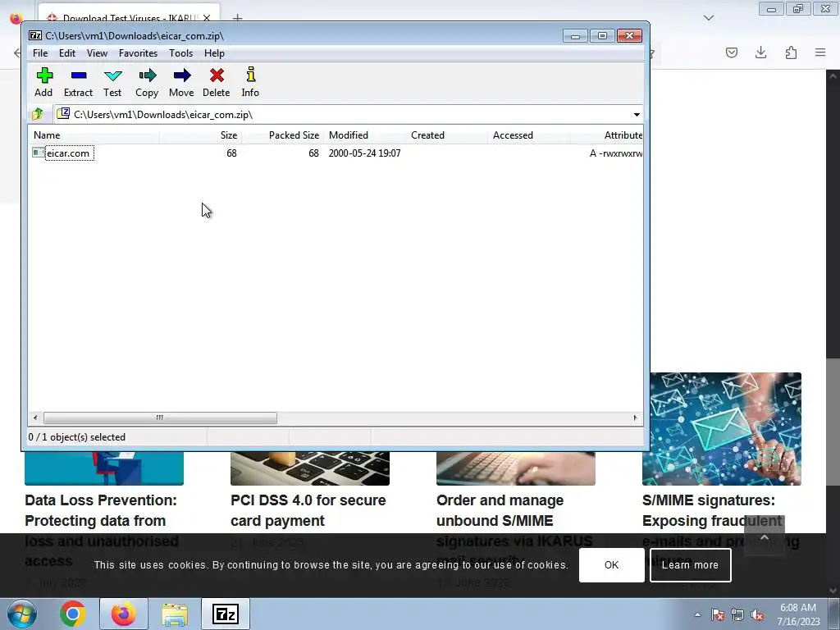840x630 pixels.
Task: Open the unbound S/MIME signatures article
Action: [x=514, y=531]
